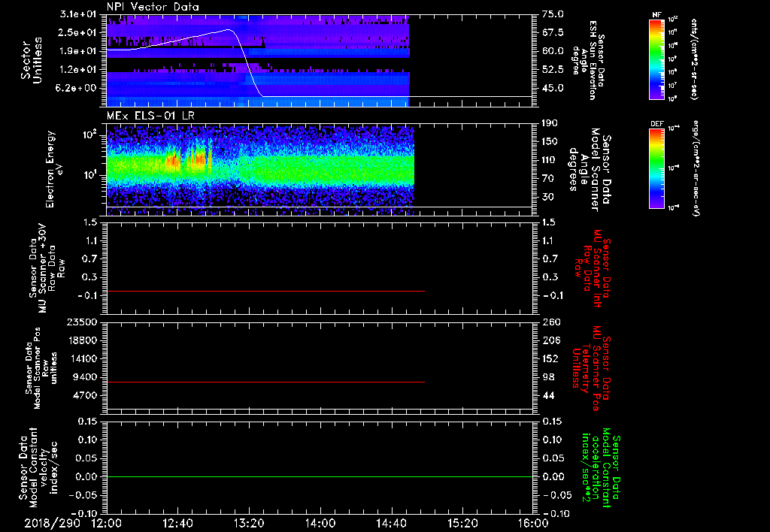Click the 1.2e+01 sector tick label
This screenshot has width=770, height=532.
77,70
